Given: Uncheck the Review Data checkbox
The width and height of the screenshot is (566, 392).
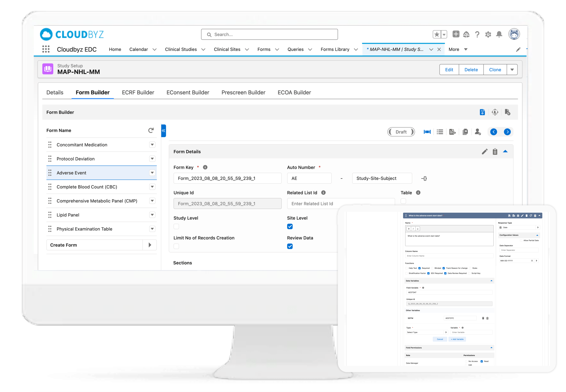Looking at the screenshot, I should point(290,246).
